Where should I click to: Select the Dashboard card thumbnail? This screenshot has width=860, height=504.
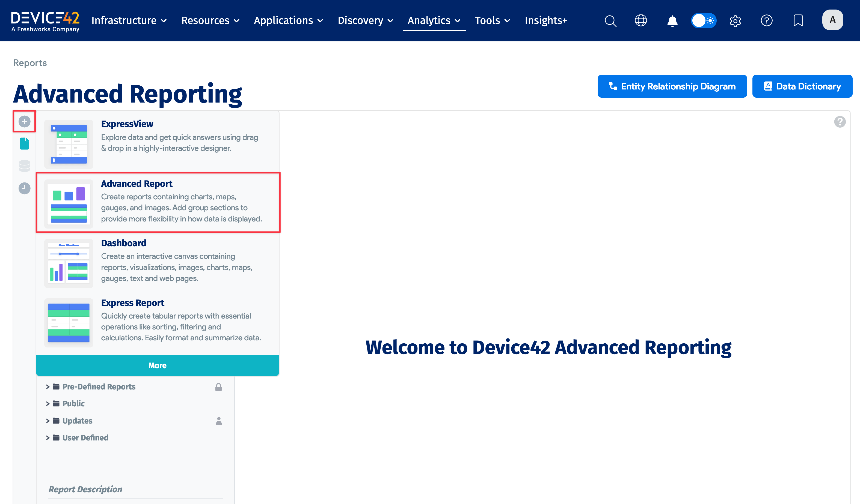click(x=68, y=263)
